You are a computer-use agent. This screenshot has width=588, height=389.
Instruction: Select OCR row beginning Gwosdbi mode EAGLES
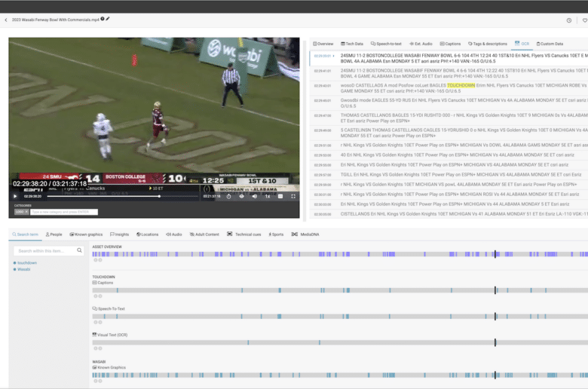(449, 103)
